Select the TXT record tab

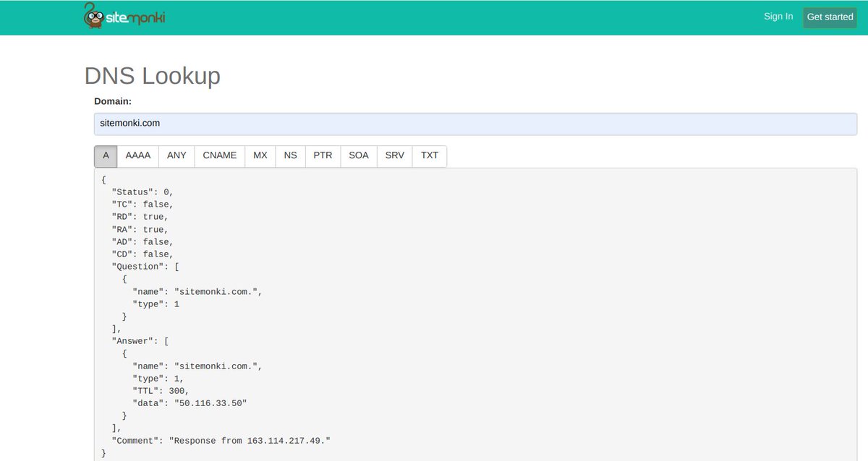(430, 156)
